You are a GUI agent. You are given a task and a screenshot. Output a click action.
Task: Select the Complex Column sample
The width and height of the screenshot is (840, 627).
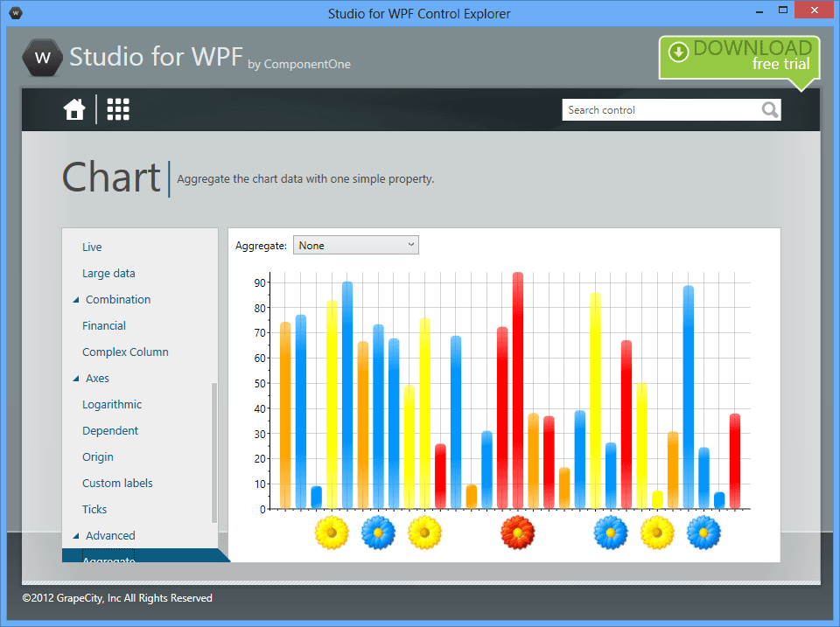(x=125, y=352)
